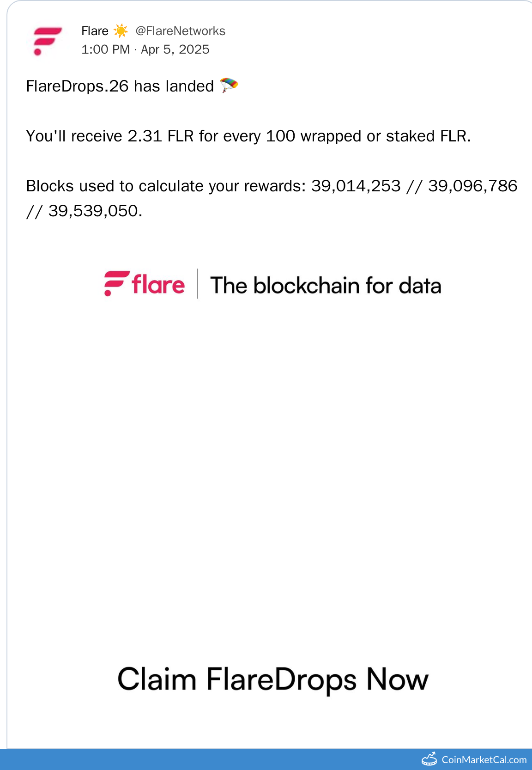Click the parachute emoji after 'has landed'
Screen dimensions: 532x770
pos(229,86)
